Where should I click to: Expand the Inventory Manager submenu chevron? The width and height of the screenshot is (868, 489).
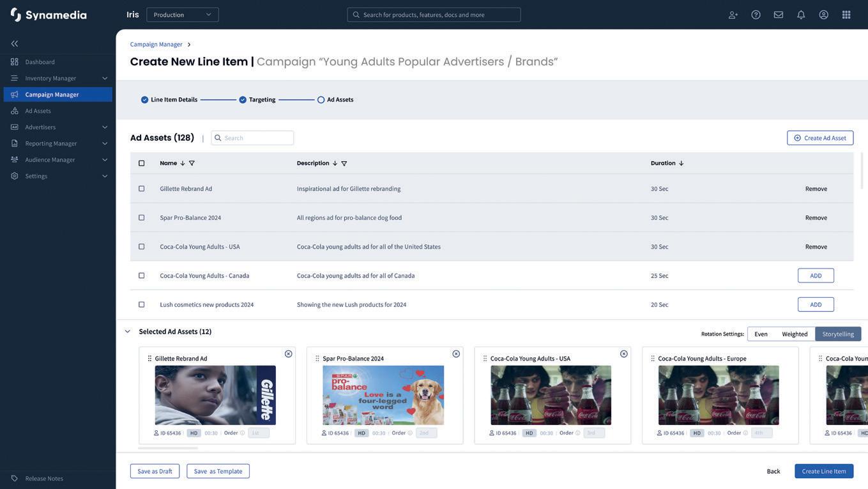105,78
